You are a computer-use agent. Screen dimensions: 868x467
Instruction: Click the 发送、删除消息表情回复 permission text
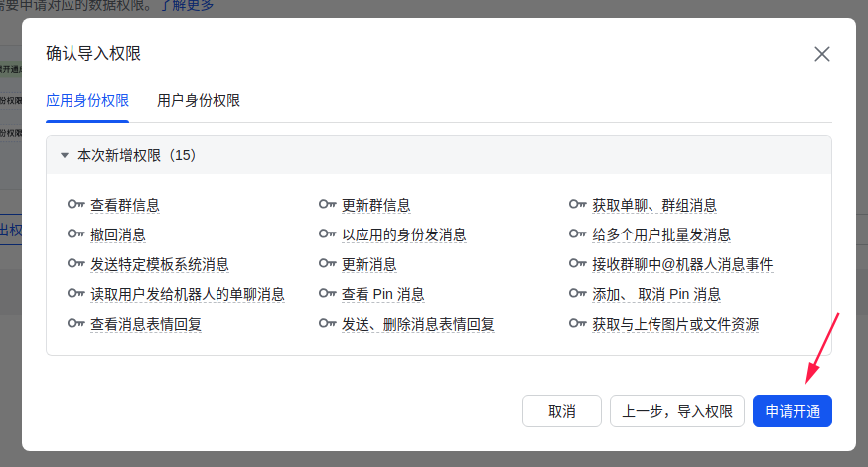[417, 324]
